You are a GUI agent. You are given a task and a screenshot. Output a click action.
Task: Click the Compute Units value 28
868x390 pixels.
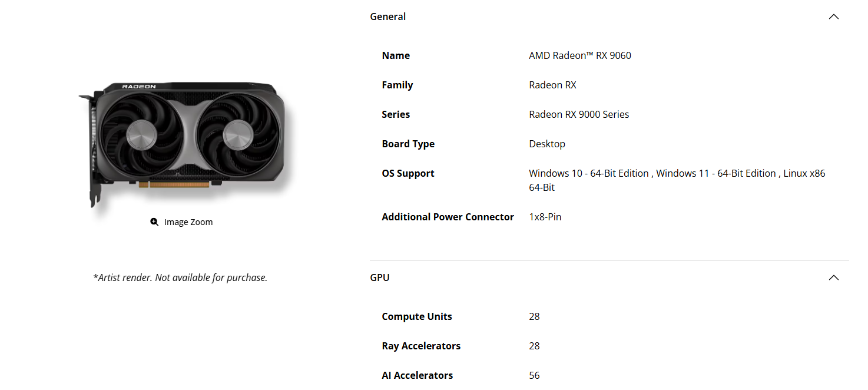point(534,316)
